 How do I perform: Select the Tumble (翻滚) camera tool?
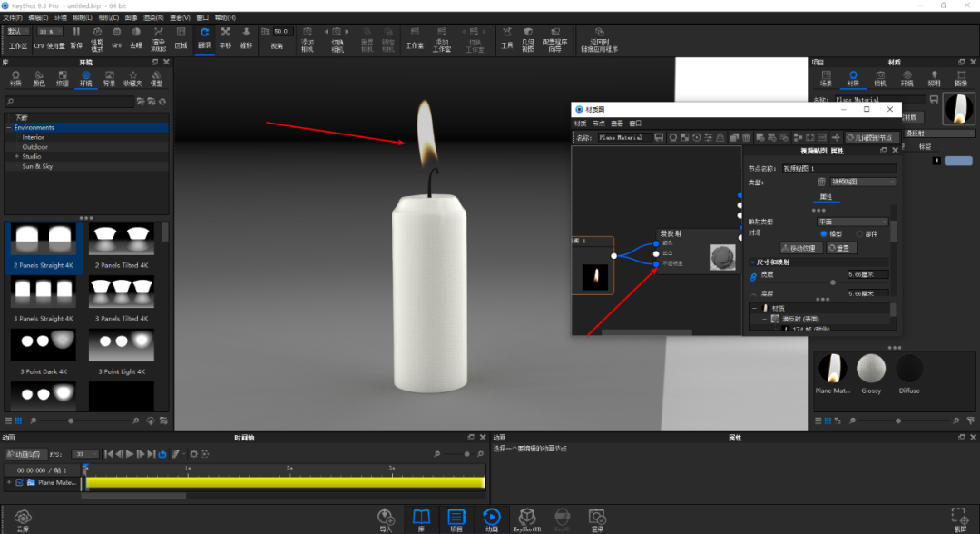[204, 37]
